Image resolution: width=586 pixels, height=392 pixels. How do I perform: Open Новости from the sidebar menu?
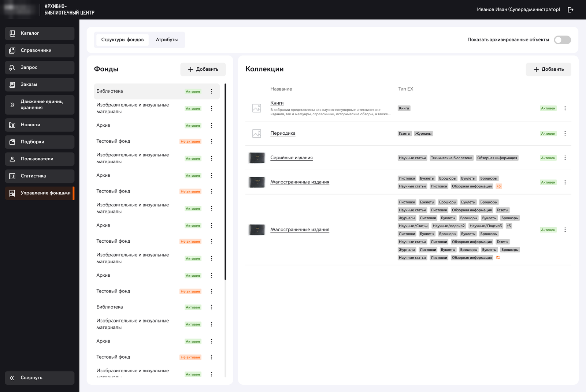pos(40,125)
